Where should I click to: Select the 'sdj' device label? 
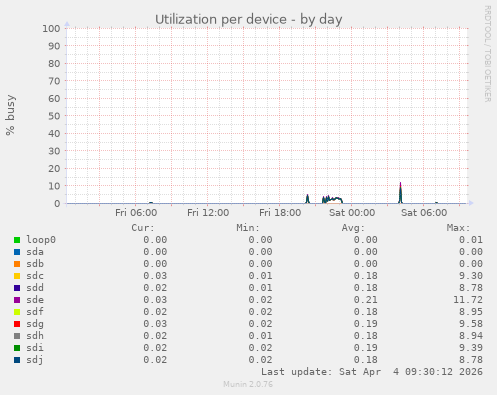point(35,360)
